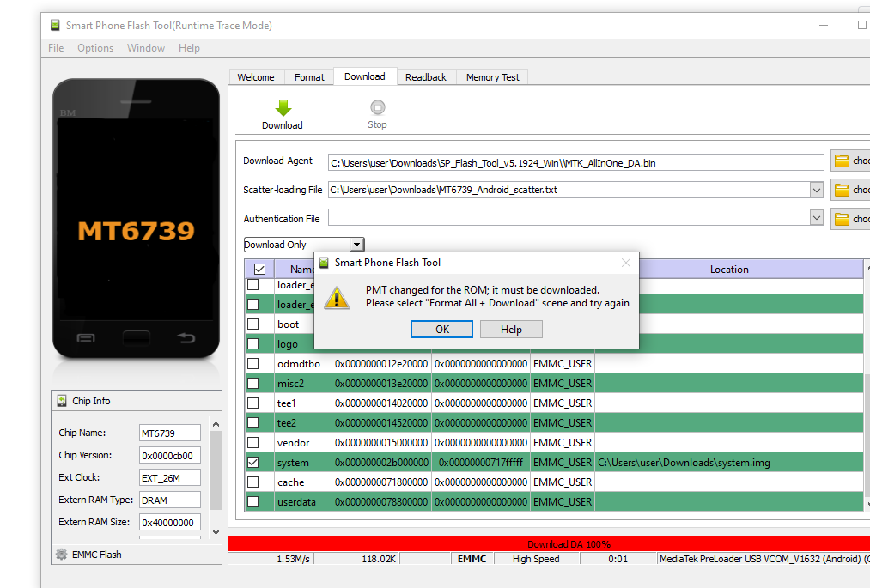Close the PMT changed dialog

tap(626, 263)
